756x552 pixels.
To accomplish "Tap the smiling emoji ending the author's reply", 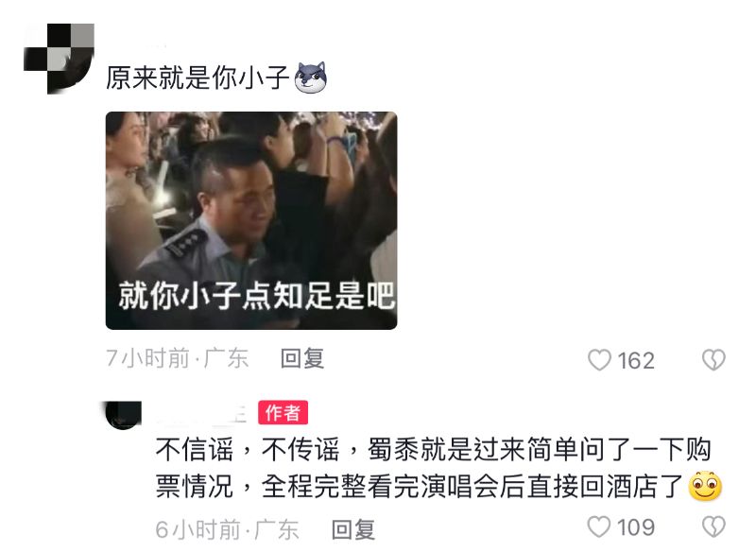I will [x=705, y=486].
